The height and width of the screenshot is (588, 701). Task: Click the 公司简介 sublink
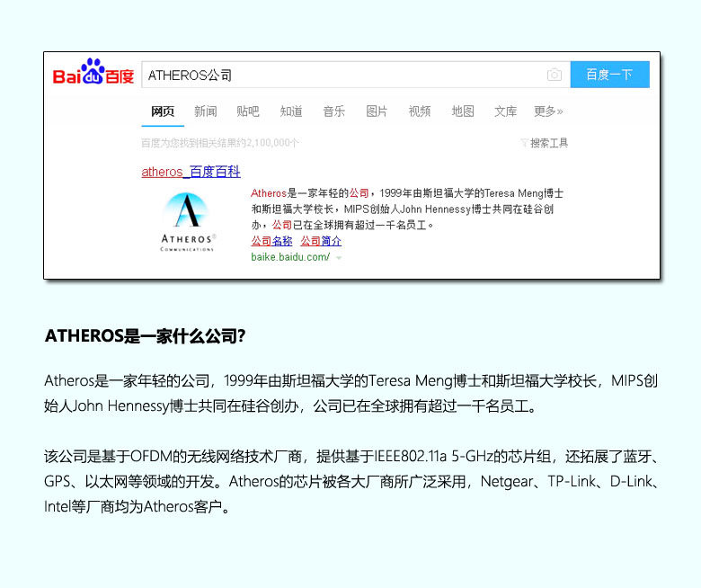coord(321,241)
